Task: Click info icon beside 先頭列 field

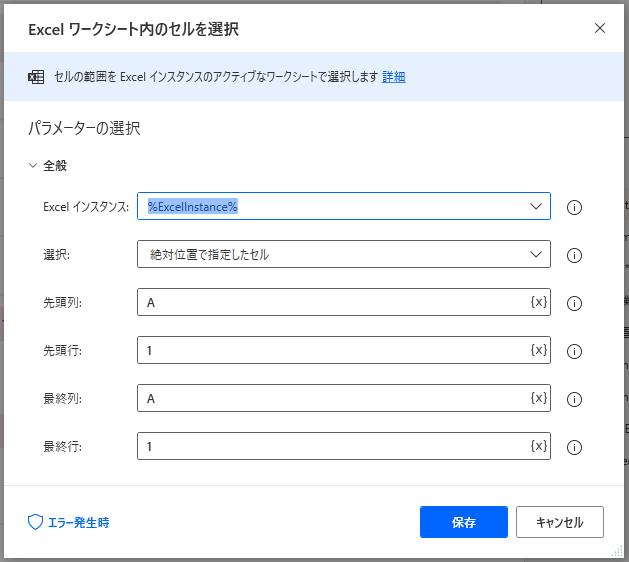Action: 575,303
